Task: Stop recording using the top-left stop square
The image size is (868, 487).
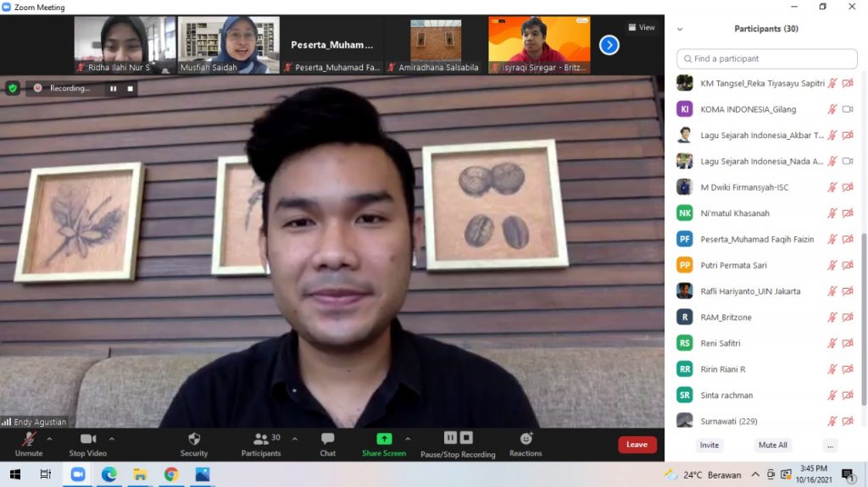Action: [x=131, y=88]
